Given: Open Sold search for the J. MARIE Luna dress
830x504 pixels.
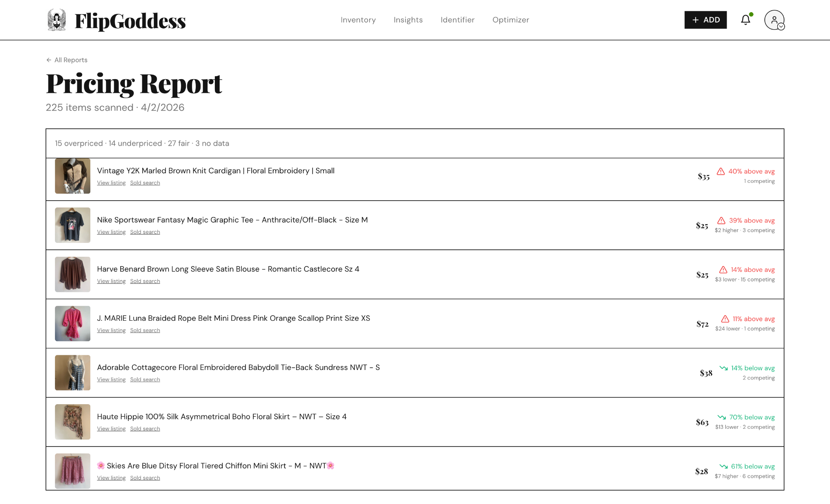Looking at the screenshot, I should point(145,331).
